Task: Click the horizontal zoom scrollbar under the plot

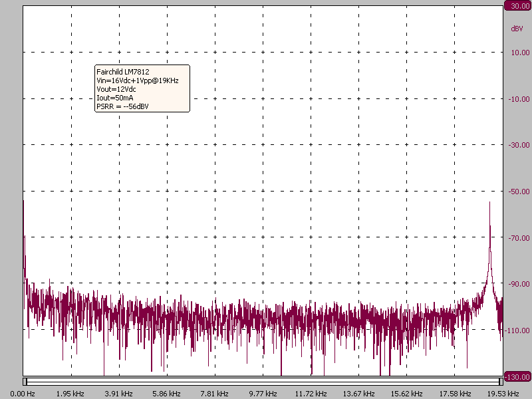Action: 263,381
